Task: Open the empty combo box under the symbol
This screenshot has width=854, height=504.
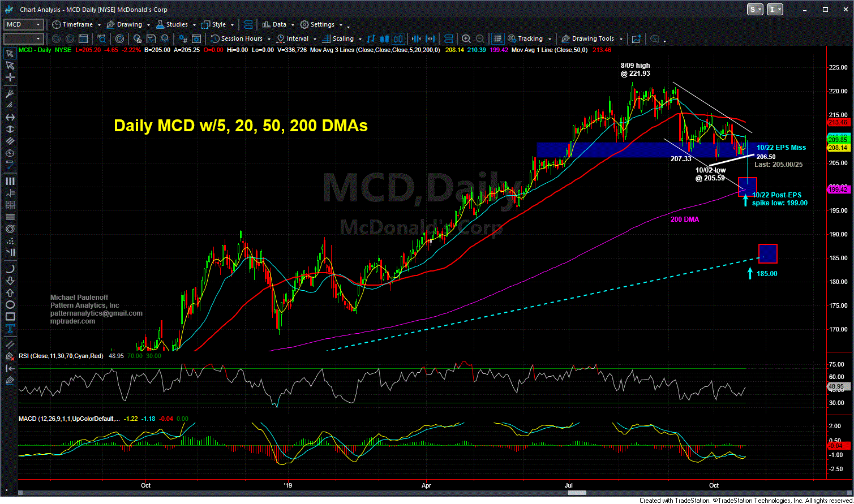Action: [24, 38]
